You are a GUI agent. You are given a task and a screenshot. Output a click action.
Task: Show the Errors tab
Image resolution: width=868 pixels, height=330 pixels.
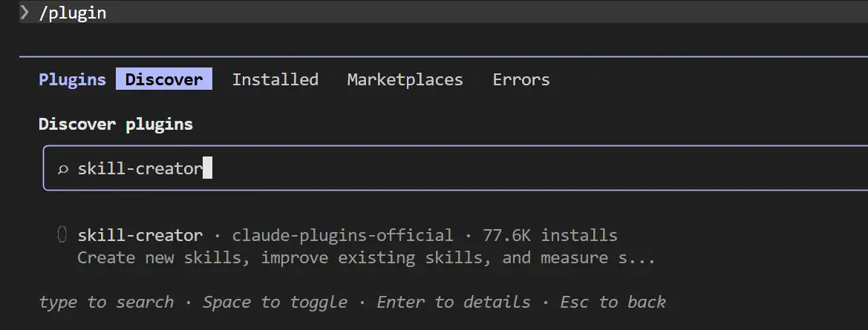[x=521, y=79]
